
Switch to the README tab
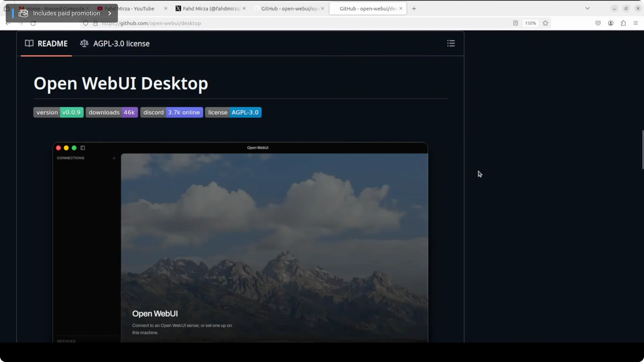click(x=46, y=44)
